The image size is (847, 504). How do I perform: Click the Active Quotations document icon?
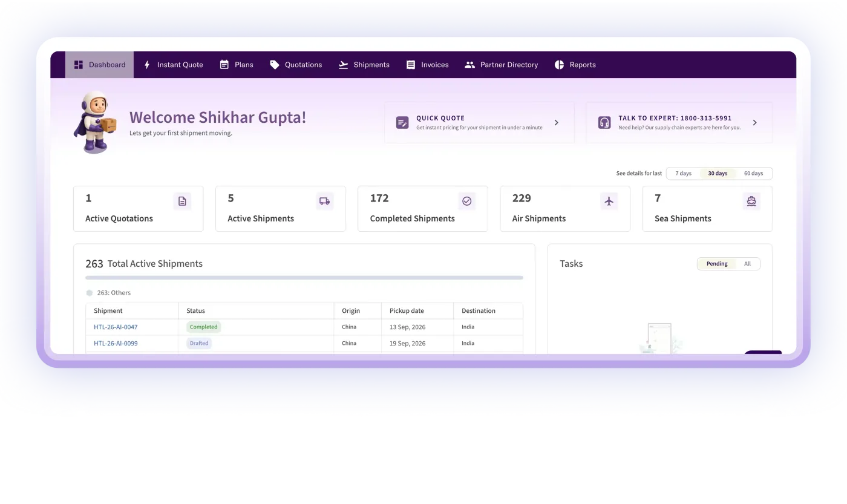(182, 201)
